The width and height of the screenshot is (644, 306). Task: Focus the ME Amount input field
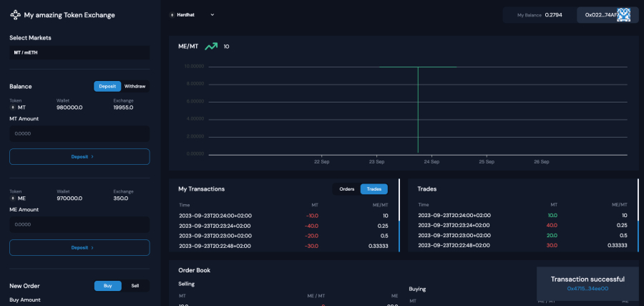click(79, 224)
